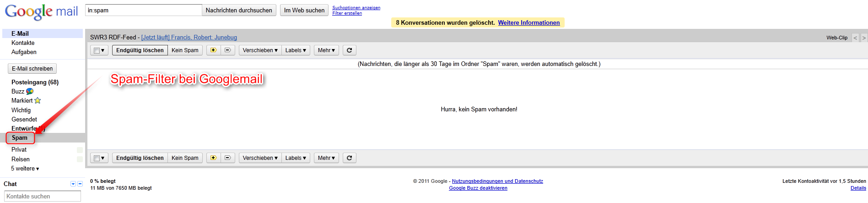Click top Endgültig löschen button
This screenshot has height=203, width=868.
pos(140,50)
